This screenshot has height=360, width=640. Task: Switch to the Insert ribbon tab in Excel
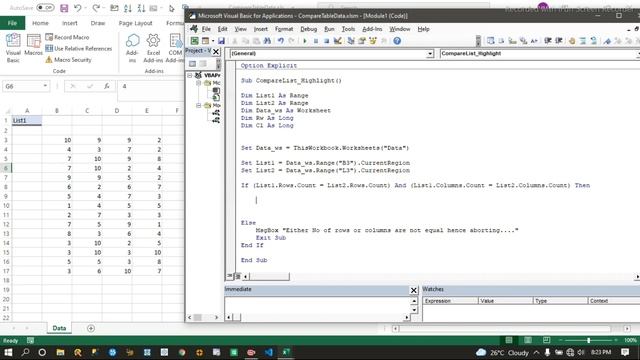point(69,23)
